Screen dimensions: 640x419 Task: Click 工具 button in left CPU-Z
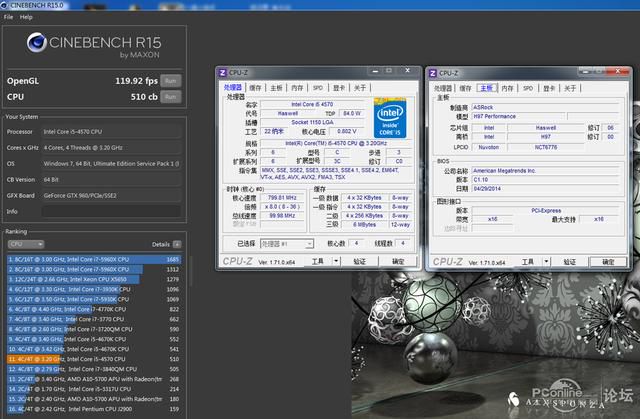[x=318, y=261]
